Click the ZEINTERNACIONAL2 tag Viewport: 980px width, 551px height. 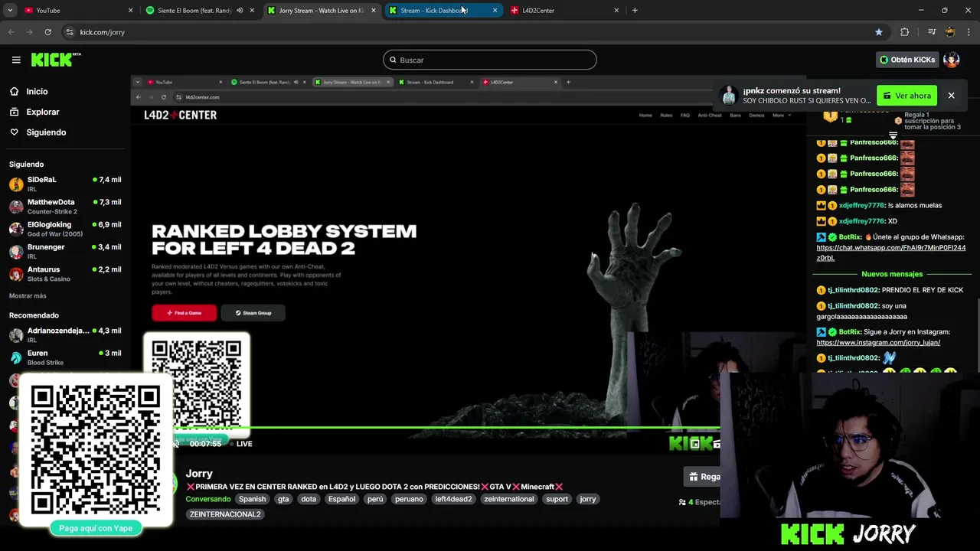click(225, 514)
